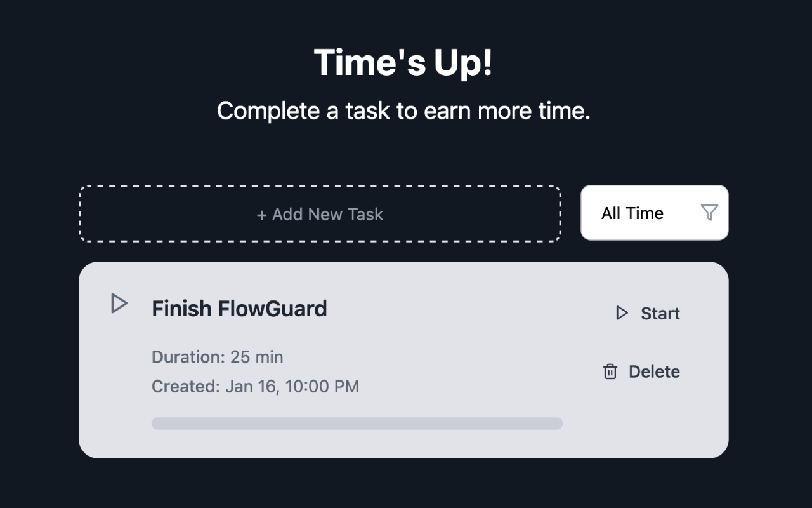The width and height of the screenshot is (812, 508).
Task: Click the funnel filter icon
Action: click(709, 213)
